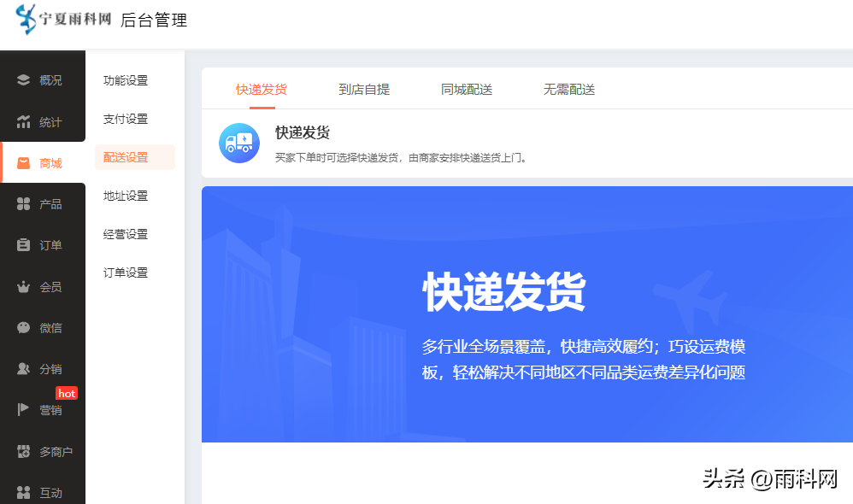
Task: Click the 概况 overview layers icon
Action: tap(24, 80)
